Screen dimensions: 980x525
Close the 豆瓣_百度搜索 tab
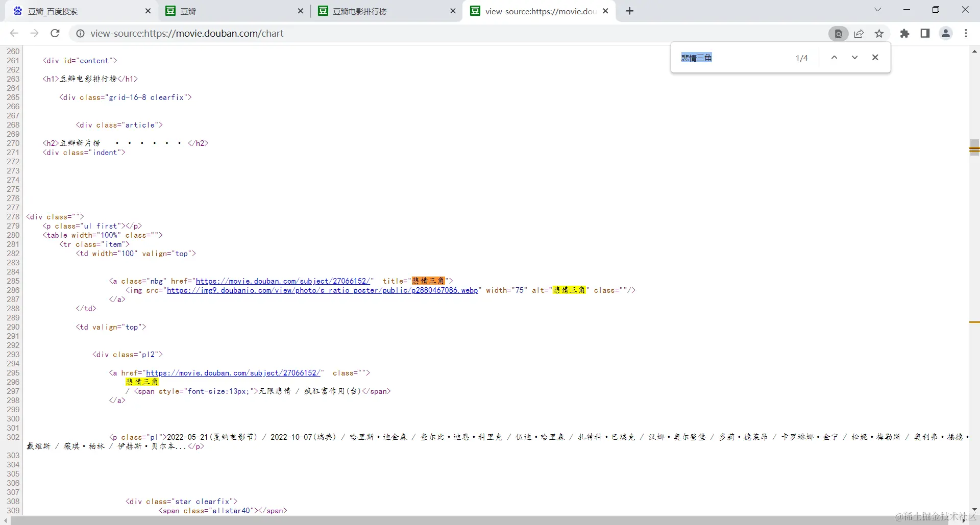(x=148, y=11)
